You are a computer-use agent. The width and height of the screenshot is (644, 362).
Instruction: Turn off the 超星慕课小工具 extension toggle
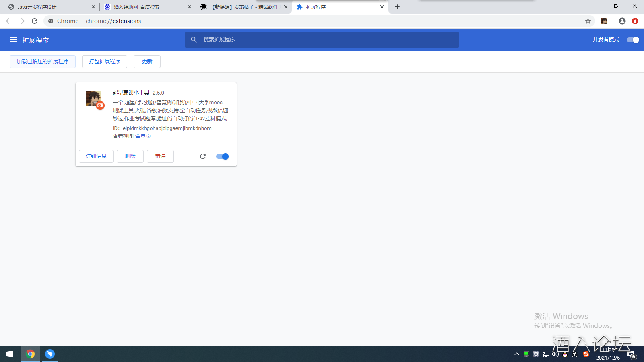pos(222,156)
